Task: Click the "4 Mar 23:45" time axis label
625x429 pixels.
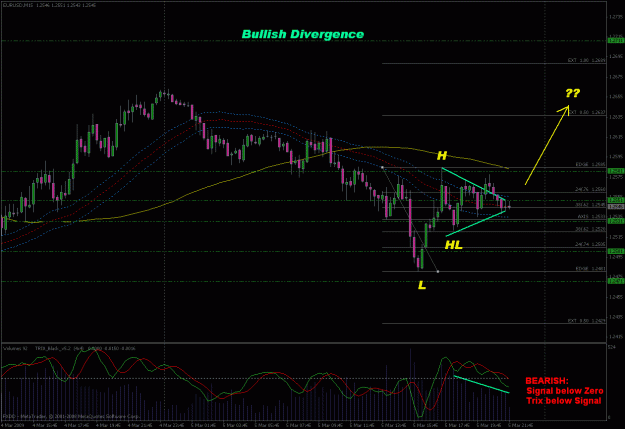Action: coord(171,425)
